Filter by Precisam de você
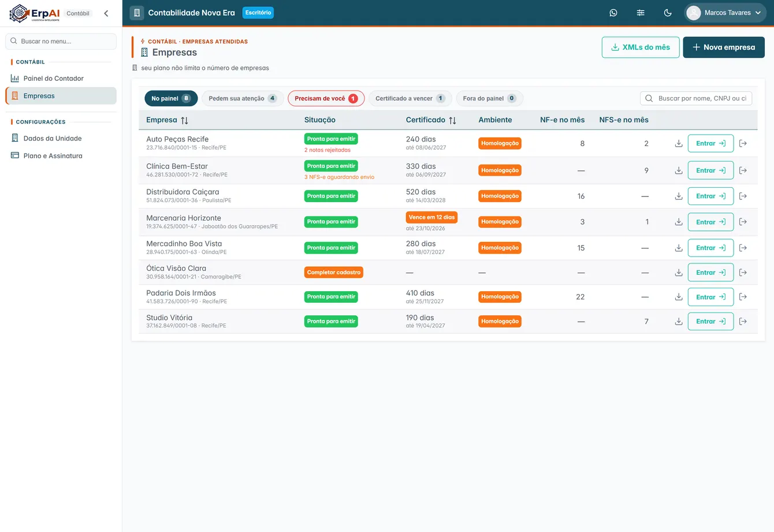The image size is (774, 532). click(326, 99)
